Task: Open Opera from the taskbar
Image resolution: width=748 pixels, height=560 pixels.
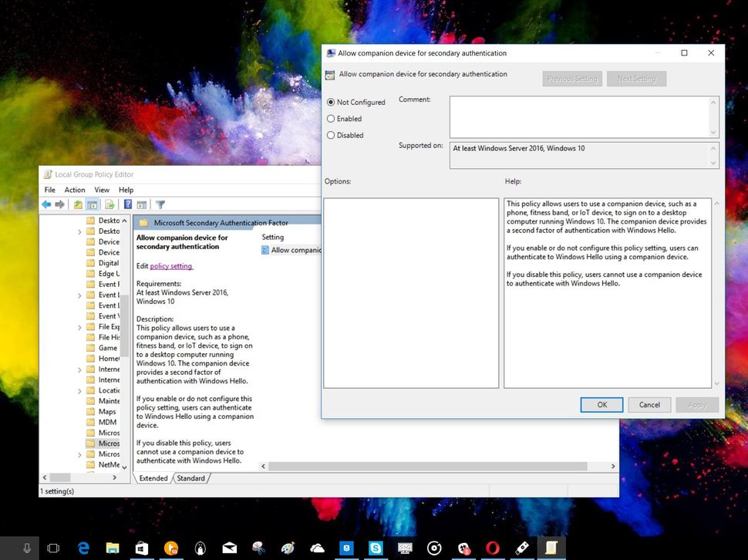Action: click(x=493, y=548)
